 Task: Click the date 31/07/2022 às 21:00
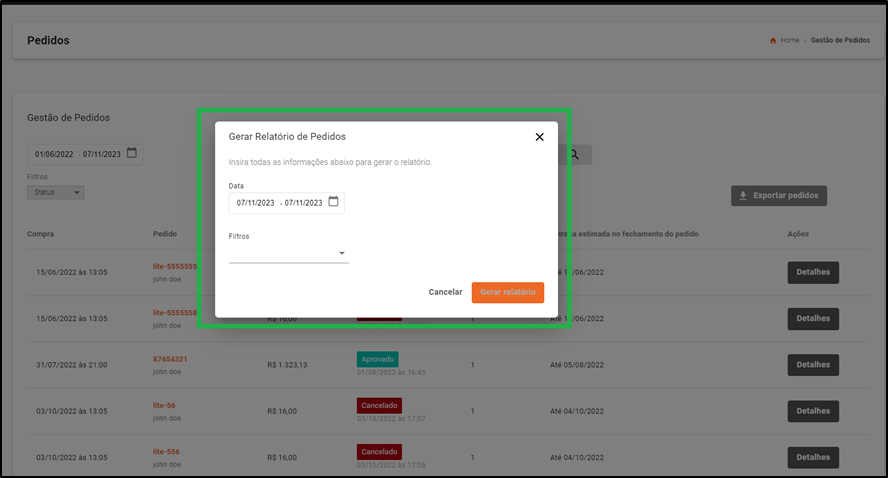pos(72,365)
